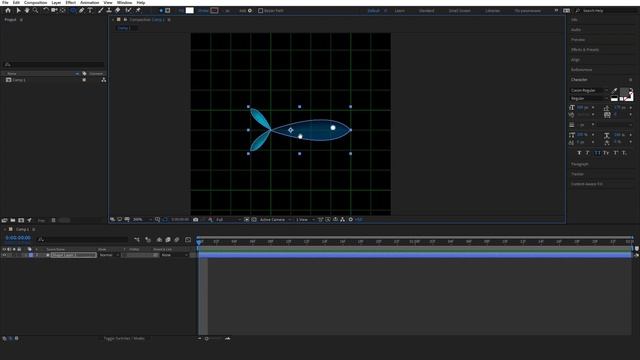640x360 pixels.
Task: Expand the Audio panel
Action: click(576, 30)
